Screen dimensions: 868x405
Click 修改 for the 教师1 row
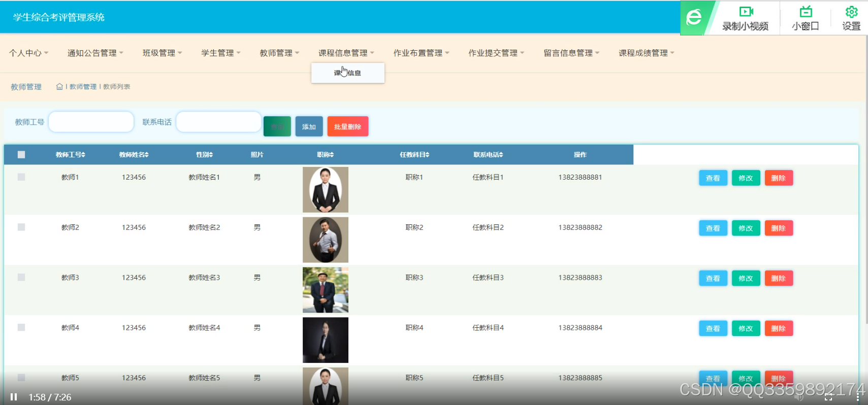click(x=746, y=178)
